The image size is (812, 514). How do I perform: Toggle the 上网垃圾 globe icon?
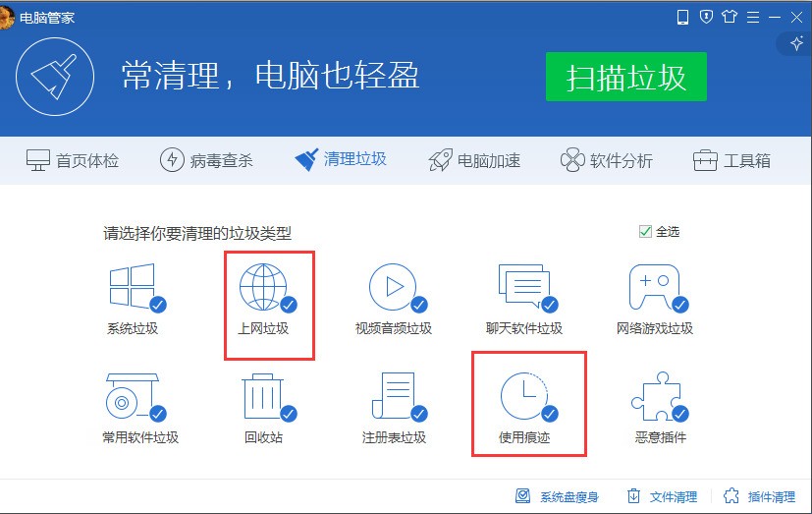tap(268, 288)
